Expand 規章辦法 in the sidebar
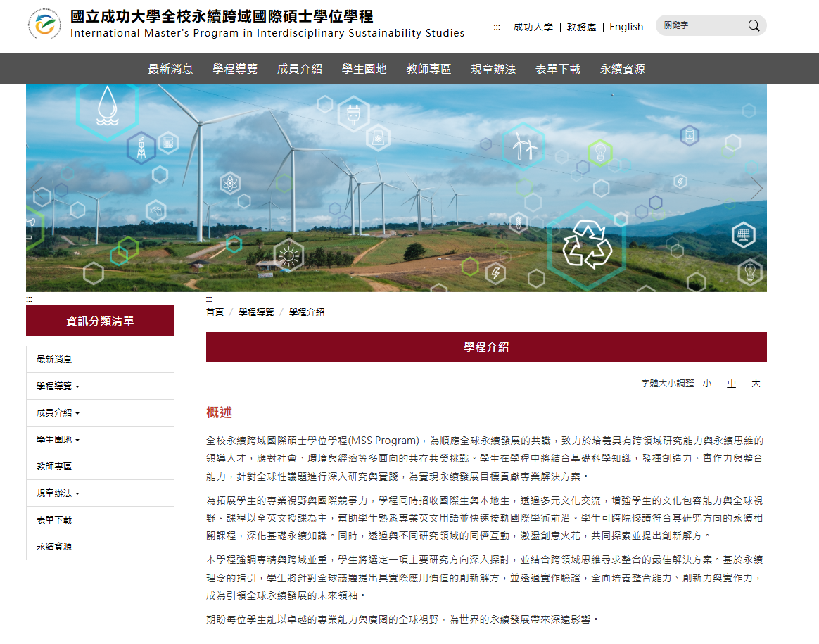Image resolution: width=819 pixels, height=644 pixels. [58, 493]
